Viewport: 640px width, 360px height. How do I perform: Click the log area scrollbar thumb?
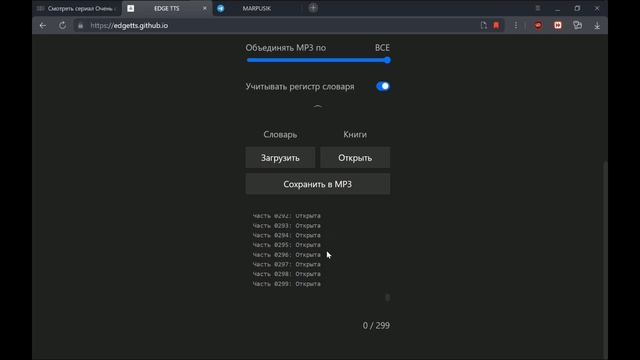point(388,298)
